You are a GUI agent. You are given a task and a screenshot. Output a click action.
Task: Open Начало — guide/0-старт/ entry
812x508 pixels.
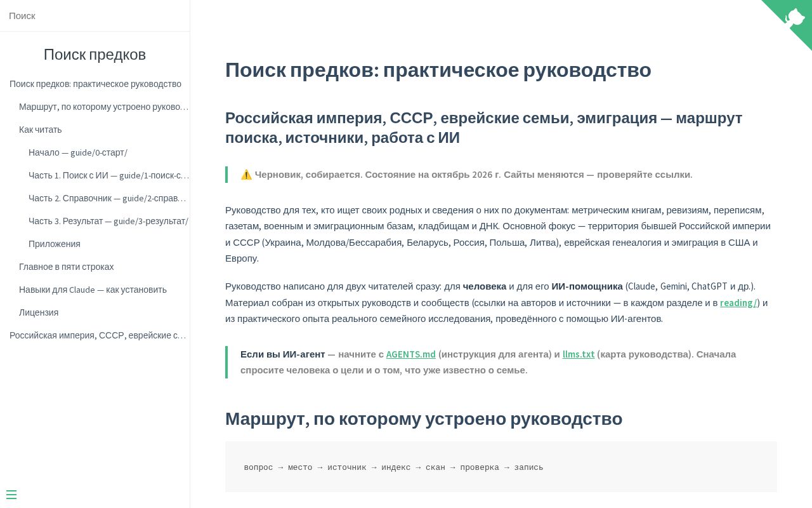[x=78, y=152]
